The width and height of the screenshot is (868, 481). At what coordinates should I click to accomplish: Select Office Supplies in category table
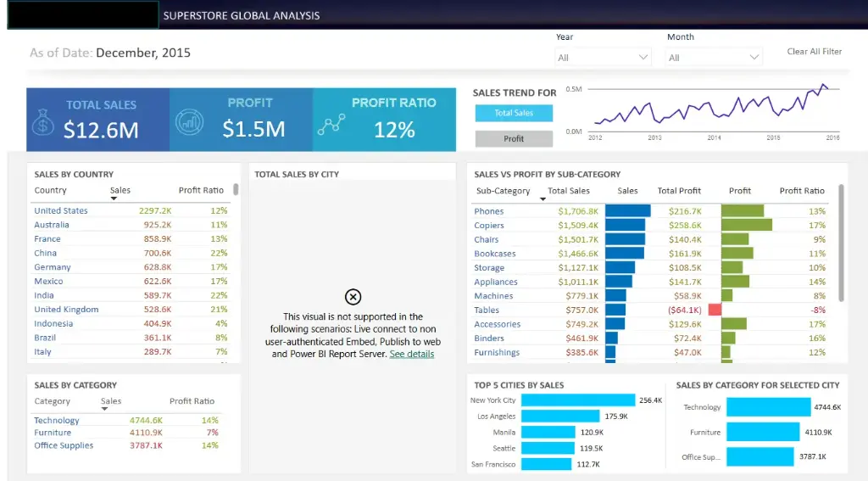[x=127, y=445]
